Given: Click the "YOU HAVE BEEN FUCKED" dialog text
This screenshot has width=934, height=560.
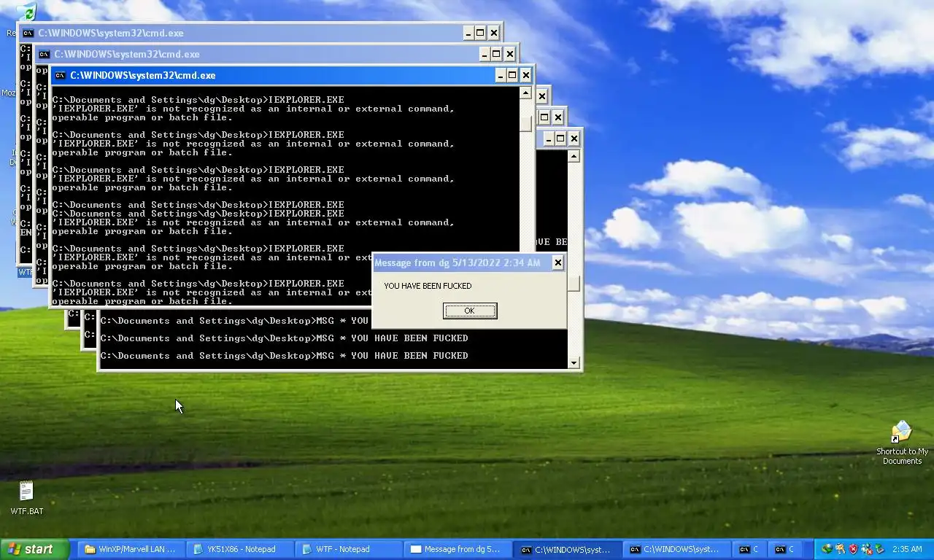Looking at the screenshot, I should pos(428,286).
